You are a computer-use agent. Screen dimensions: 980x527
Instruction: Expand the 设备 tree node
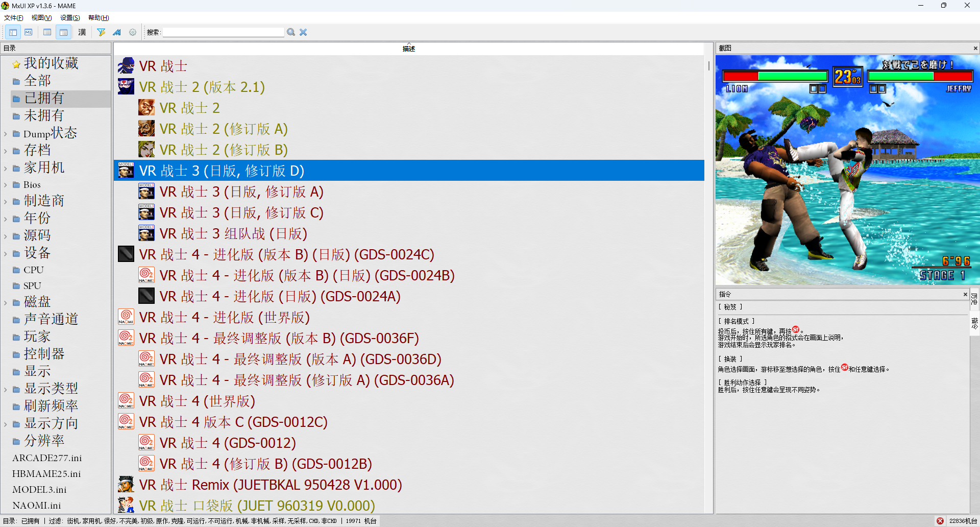tap(5, 254)
